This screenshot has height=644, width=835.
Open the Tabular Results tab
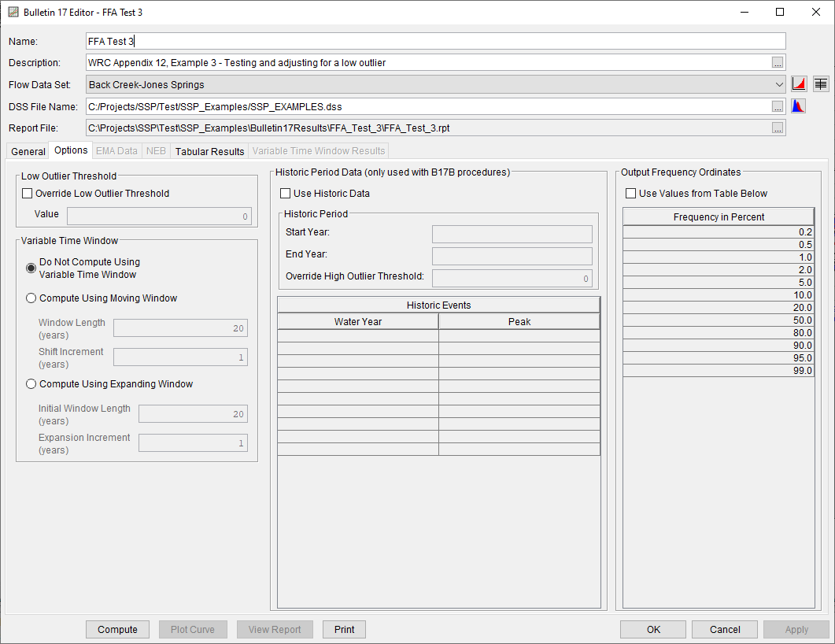point(209,151)
